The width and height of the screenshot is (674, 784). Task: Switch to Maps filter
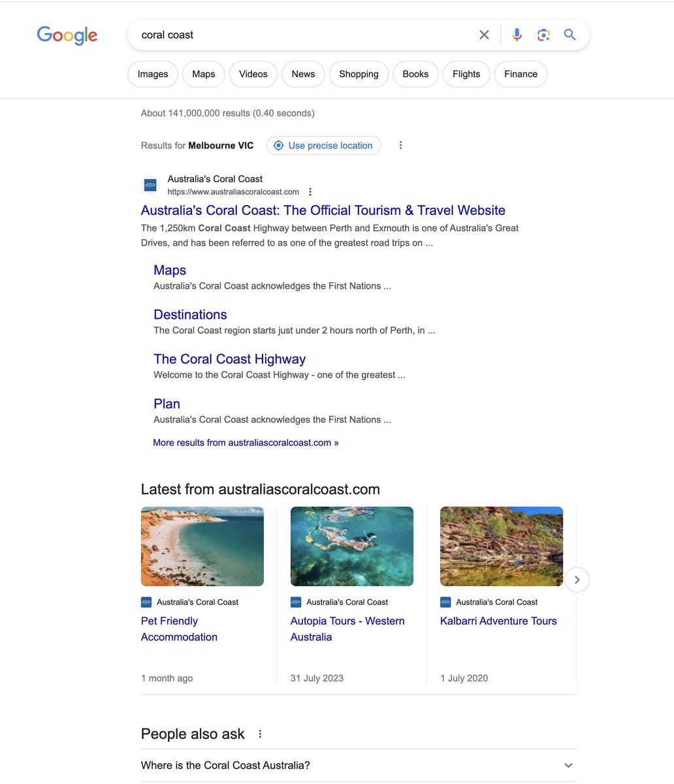tap(204, 74)
